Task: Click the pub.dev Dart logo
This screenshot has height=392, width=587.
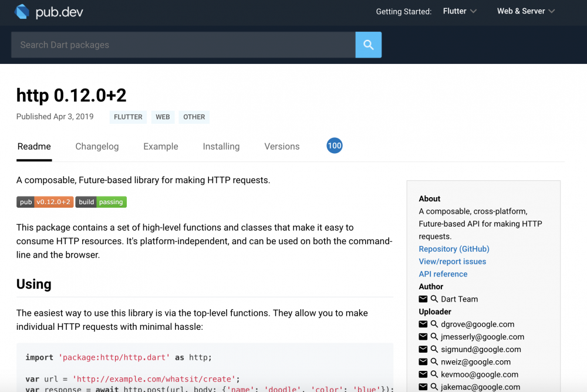Action: tap(22, 12)
